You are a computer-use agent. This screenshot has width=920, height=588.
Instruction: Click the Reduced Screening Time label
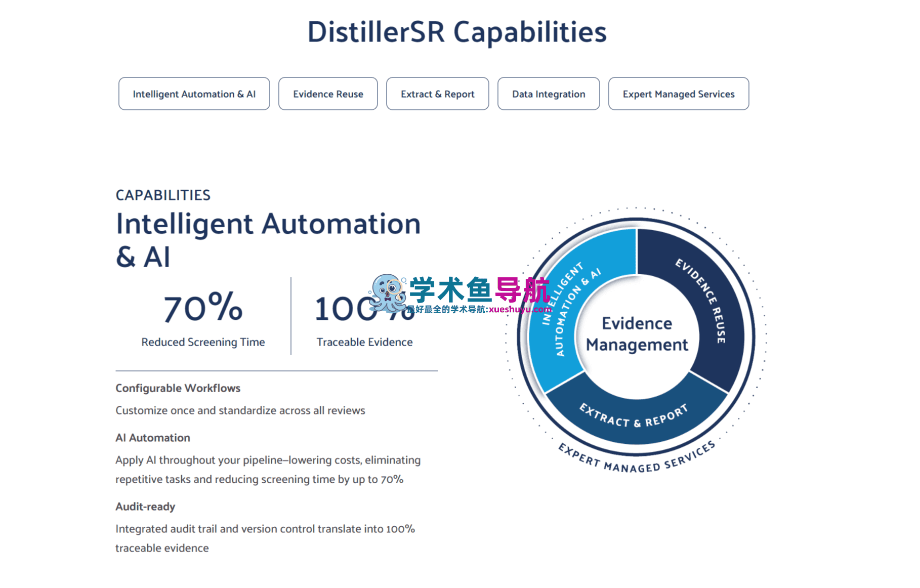pyautogui.click(x=203, y=342)
